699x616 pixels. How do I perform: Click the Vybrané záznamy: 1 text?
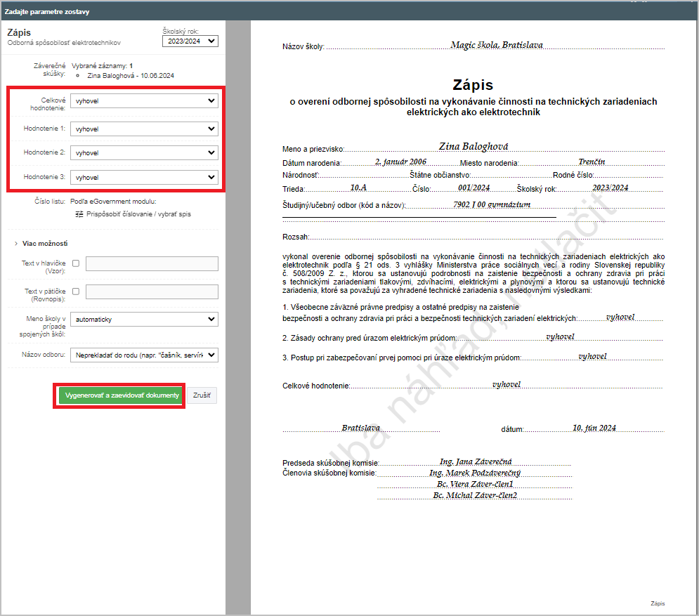click(102, 66)
